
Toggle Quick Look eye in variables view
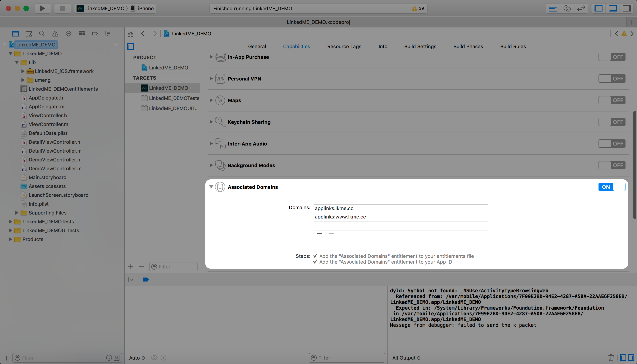point(154,358)
